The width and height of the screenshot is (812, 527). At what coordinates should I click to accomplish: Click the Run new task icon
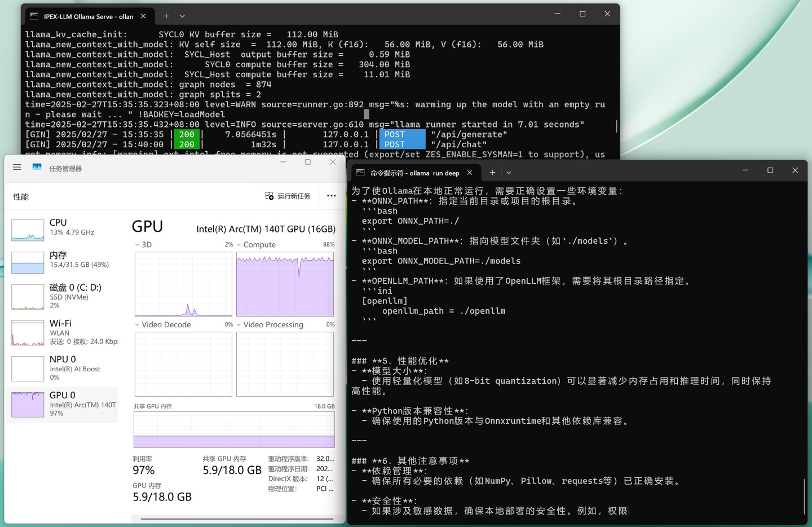point(270,196)
